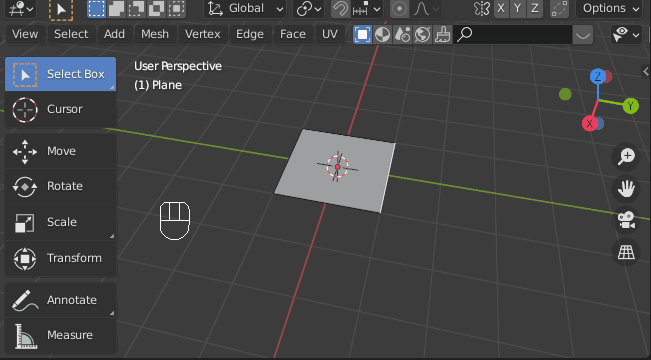Toggle snapping magnet button
651x360 pixels.
(x=340, y=8)
